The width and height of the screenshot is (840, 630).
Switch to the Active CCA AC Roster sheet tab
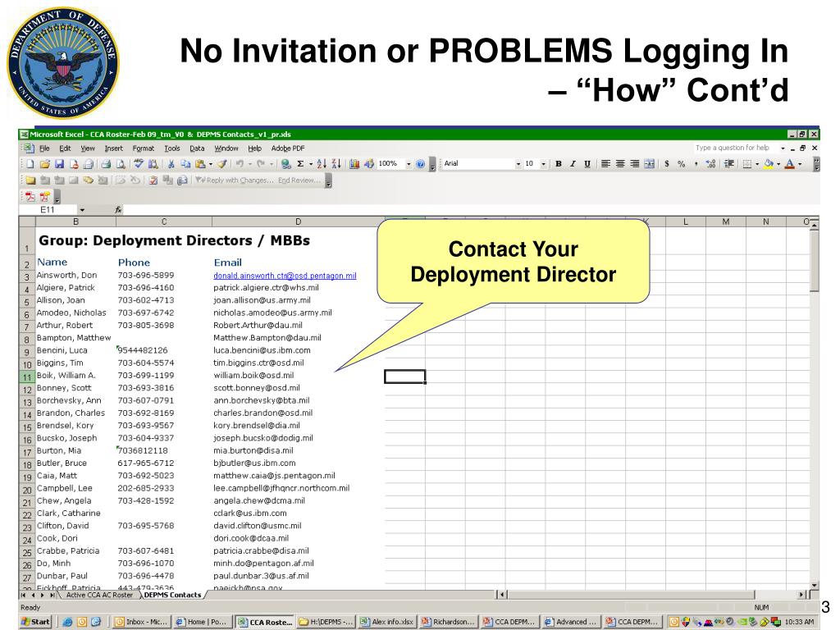pos(99,596)
